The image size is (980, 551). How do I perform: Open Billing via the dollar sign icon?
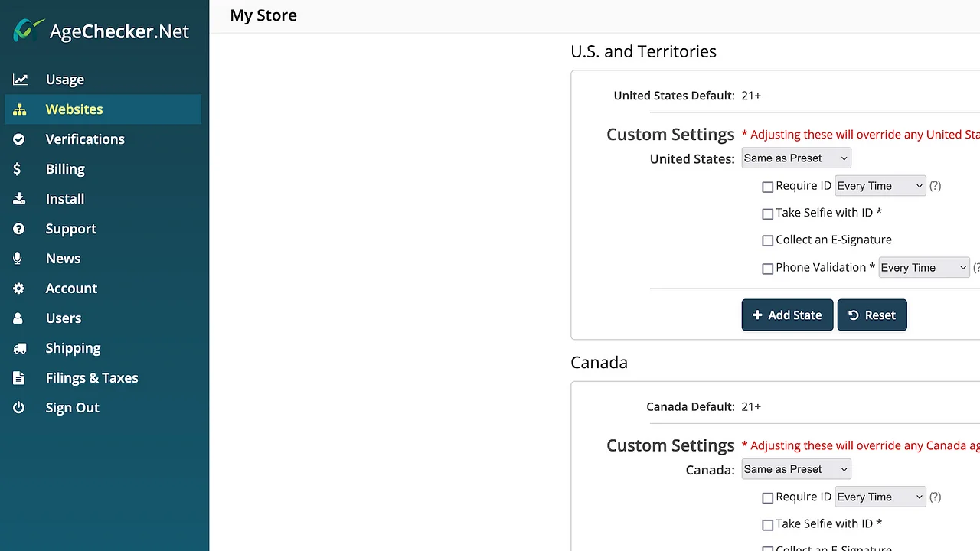[x=19, y=168]
